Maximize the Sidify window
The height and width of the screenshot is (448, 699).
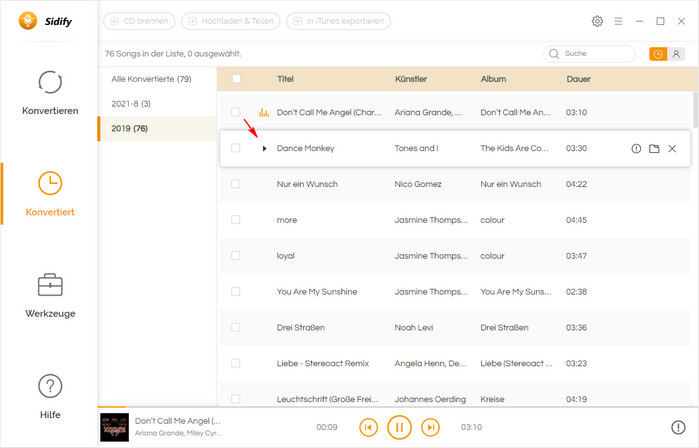[660, 21]
